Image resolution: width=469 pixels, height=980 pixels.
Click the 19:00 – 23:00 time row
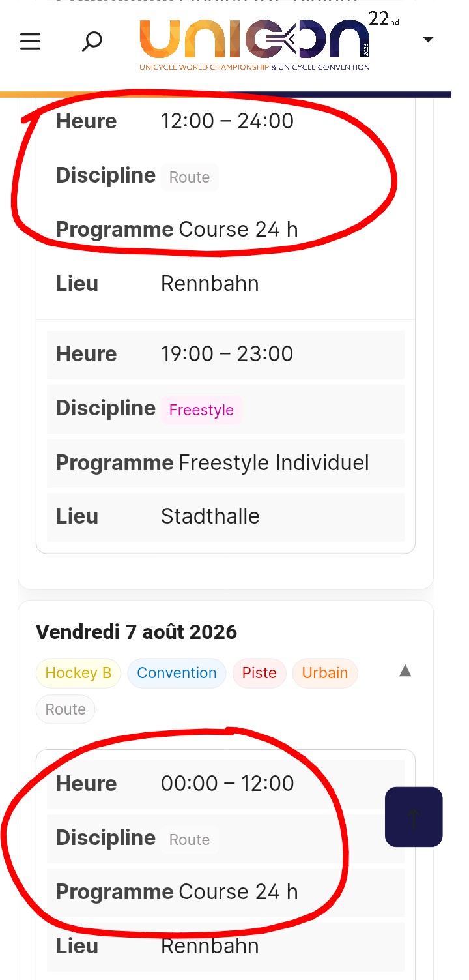click(227, 354)
